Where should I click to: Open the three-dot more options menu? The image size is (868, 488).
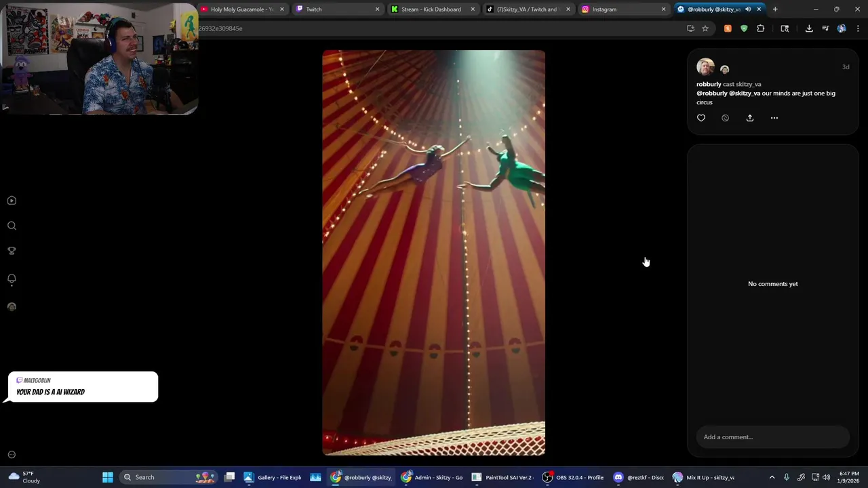tap(774, 118)
